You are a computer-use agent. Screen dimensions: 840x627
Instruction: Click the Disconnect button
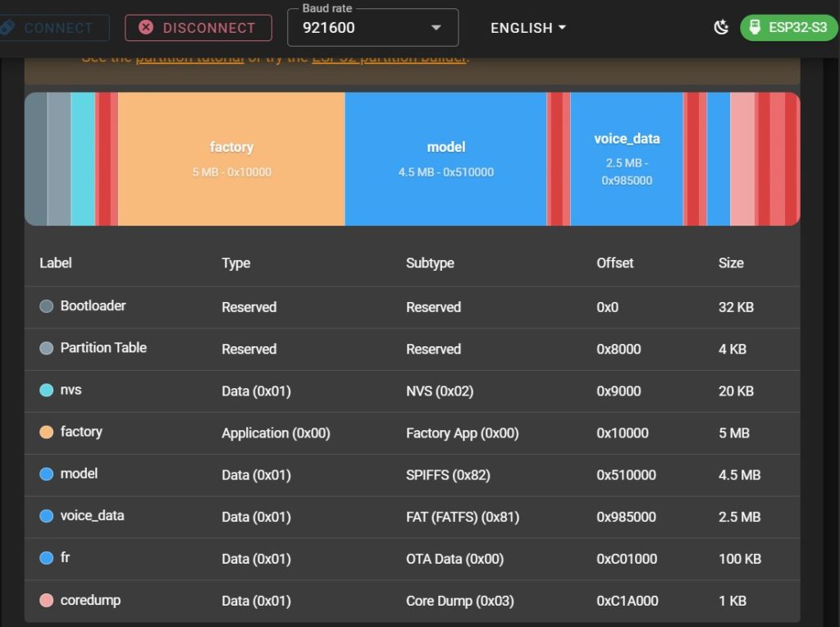[x=198, y=28]
